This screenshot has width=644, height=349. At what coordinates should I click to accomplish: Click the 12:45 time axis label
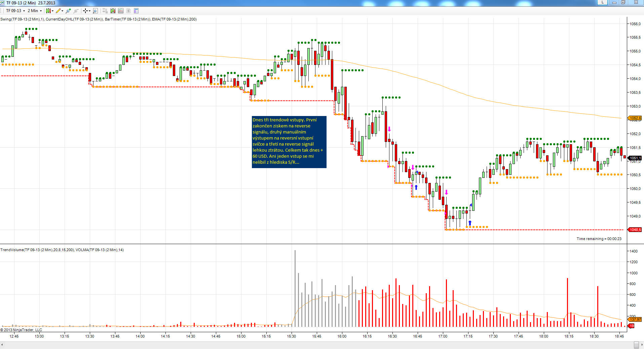[14, 336]
